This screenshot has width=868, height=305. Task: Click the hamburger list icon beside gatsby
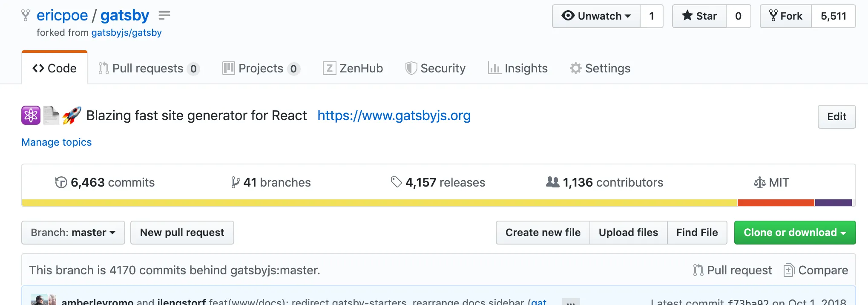tap(164, 16)
